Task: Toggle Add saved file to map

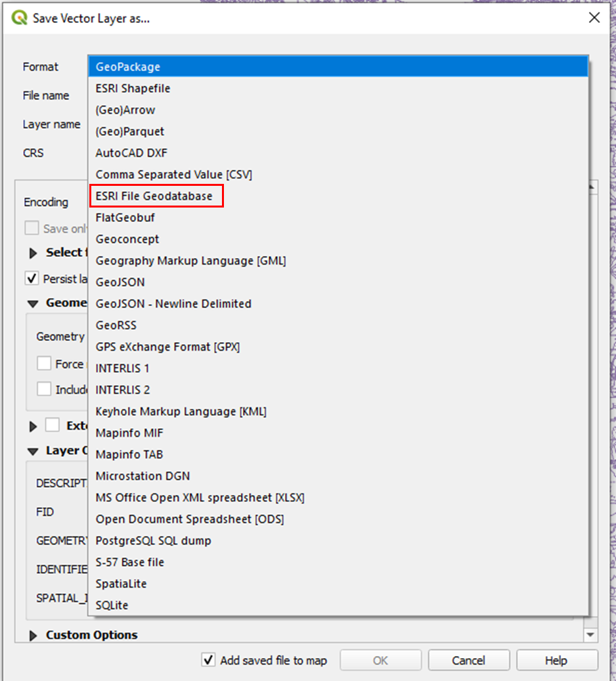Action: [x=209, y=660]
